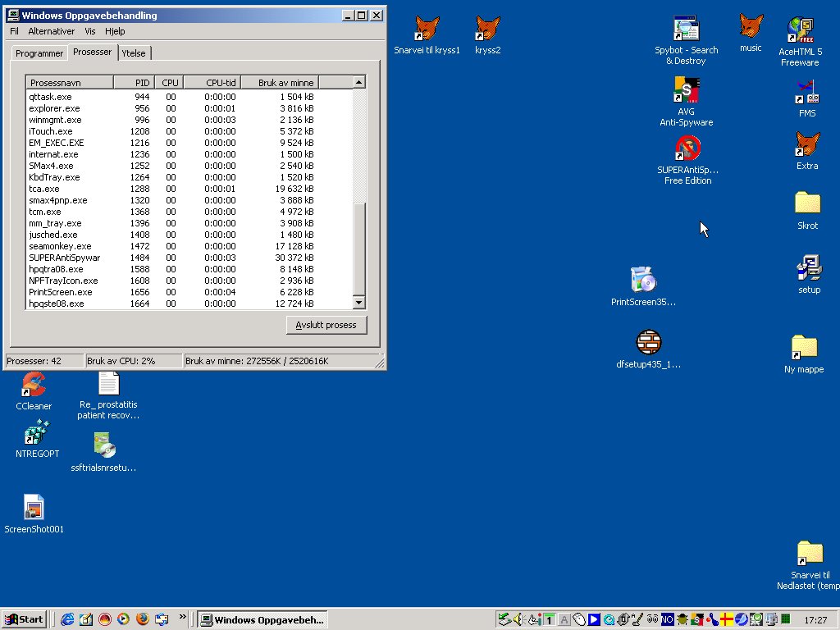
Task: Select the ssftrialsnrsetu installer icon
Action: point(103,452)
